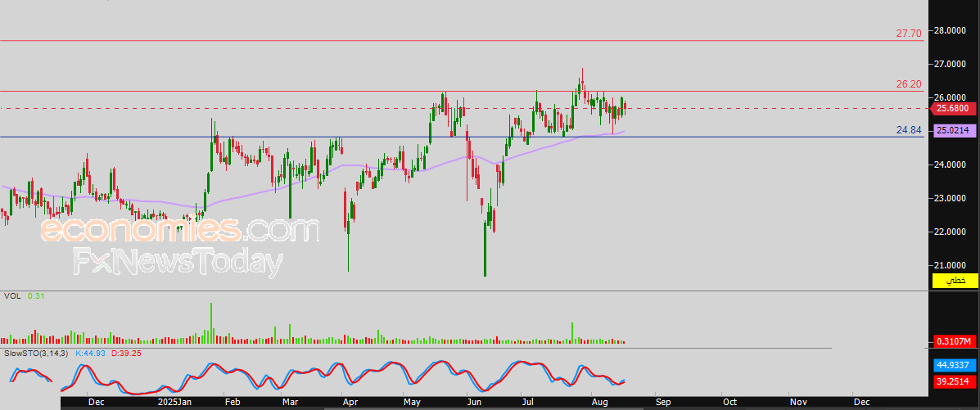Click the K:44.93 stochastic reading
The width and height of the screenshot is (980, 410).
(x=93, y=354)
